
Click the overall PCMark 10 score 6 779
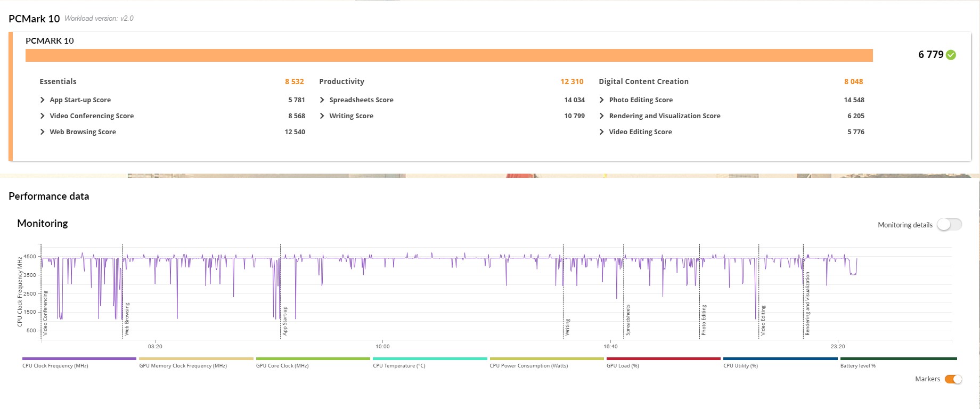click(x=930, y=54)
